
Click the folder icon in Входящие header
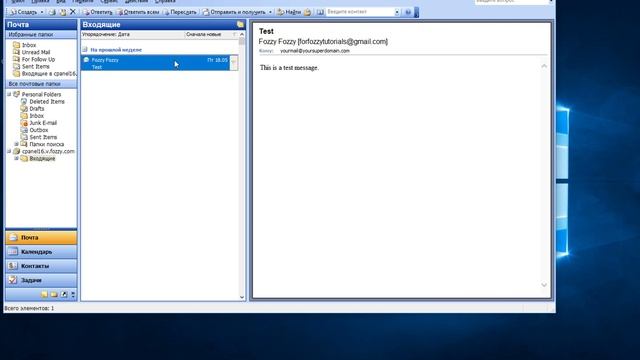[240, 24]
